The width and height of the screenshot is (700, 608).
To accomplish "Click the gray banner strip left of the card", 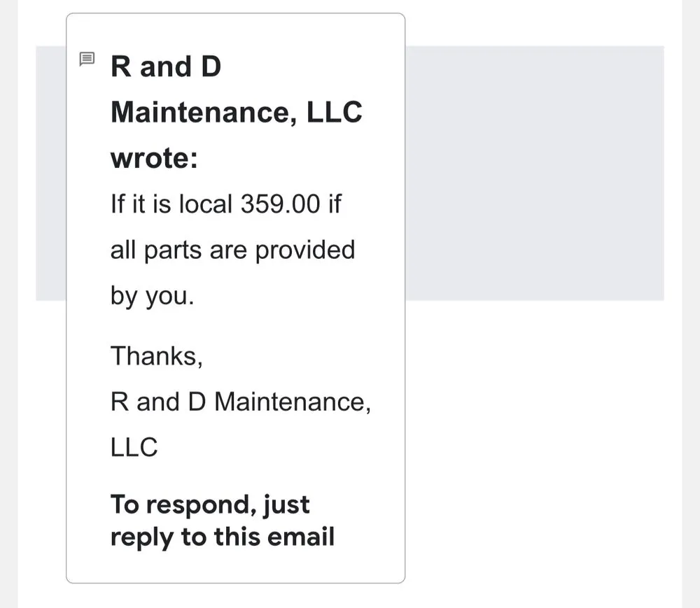I will click(50, 173).
